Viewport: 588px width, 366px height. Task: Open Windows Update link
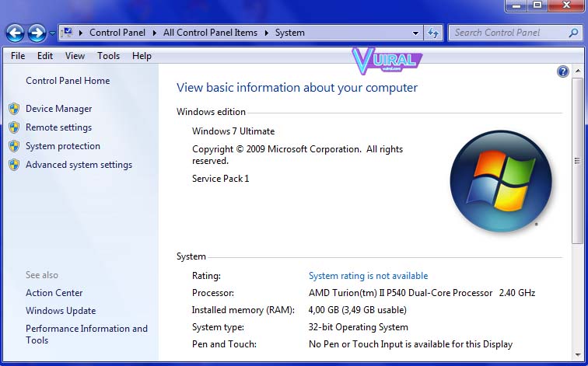(61, 311)
